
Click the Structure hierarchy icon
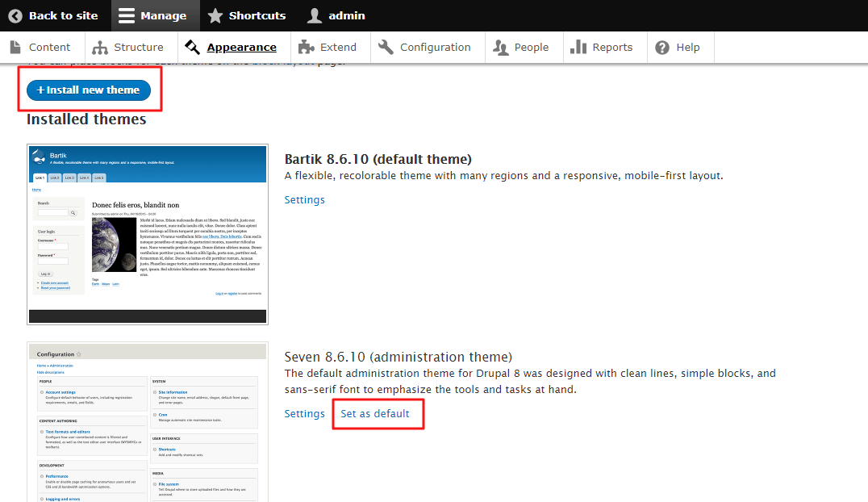[x=100, y=48]
